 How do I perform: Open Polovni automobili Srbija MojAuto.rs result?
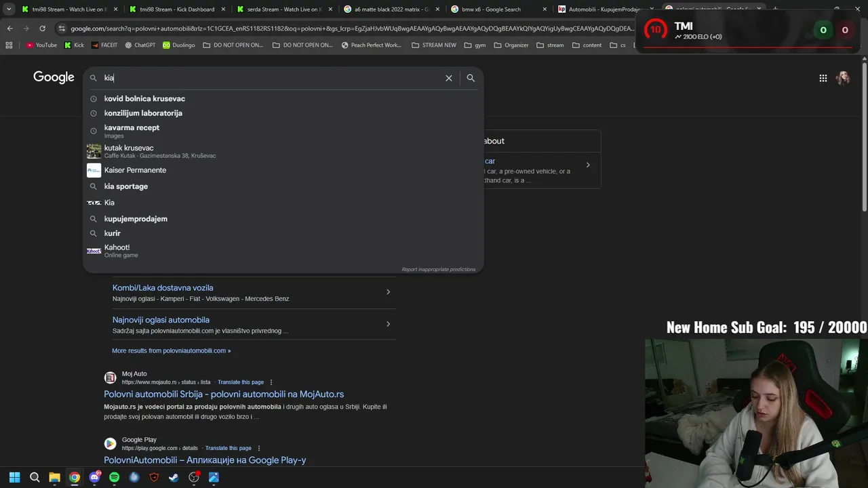(224, 394)
